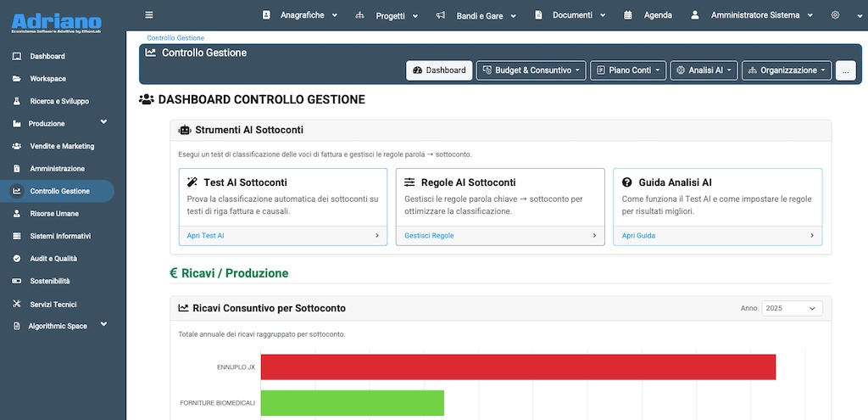
Task: Click the Audit e Qualità sidebar icon
Action: 17,258
